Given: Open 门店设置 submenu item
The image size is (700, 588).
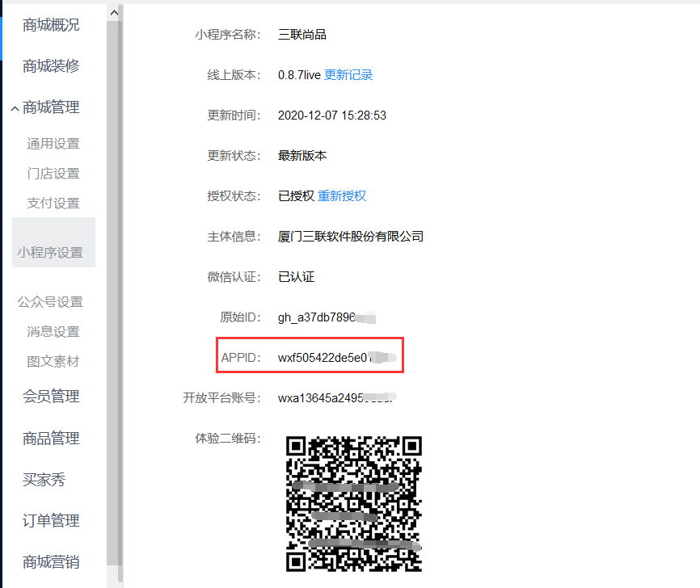Looking at the screenshot, I should (53, 174).
